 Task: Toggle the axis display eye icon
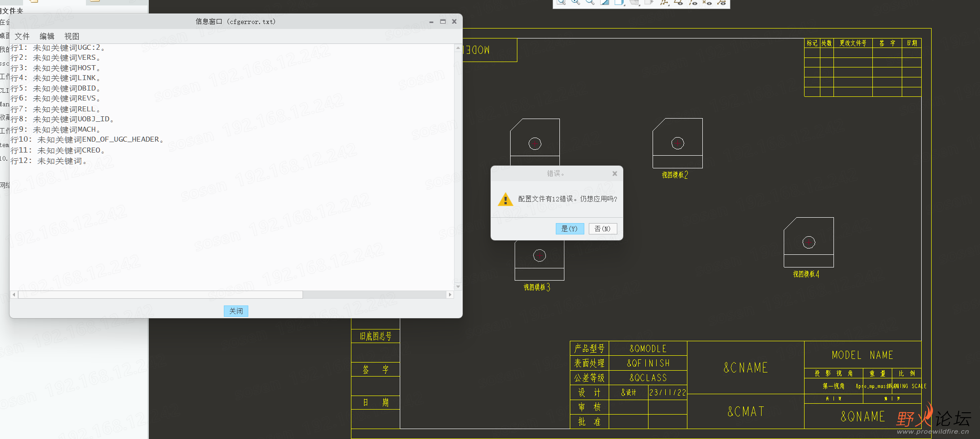point(693,2)
